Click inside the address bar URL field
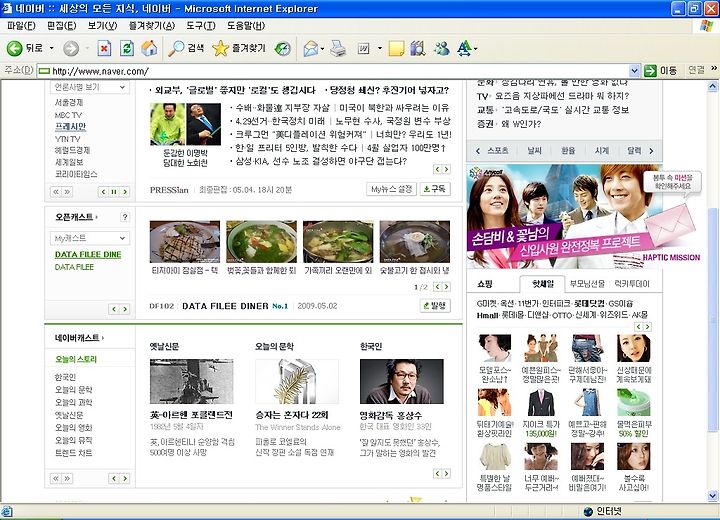Viewport: 720px width, 520px height. (333, 71)
